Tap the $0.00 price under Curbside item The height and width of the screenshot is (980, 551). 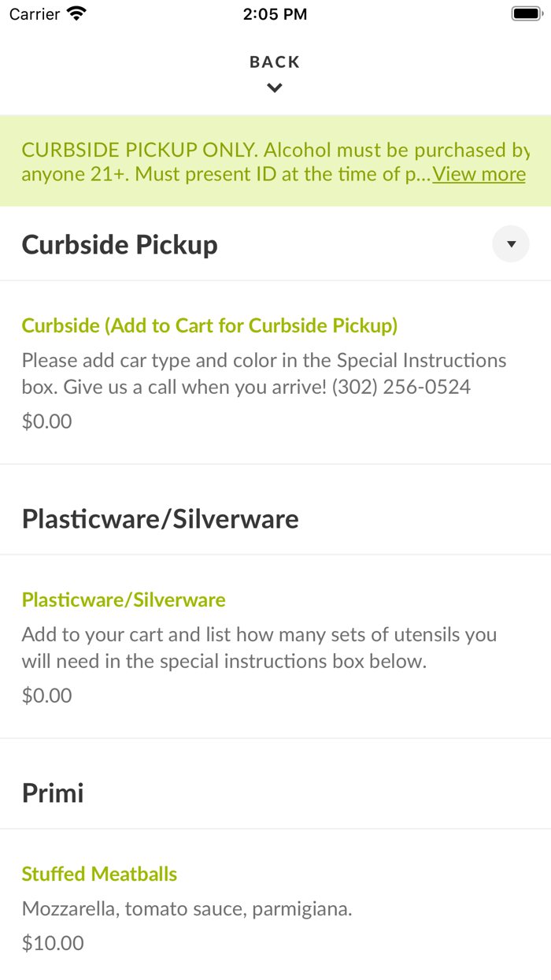point(46,421)
